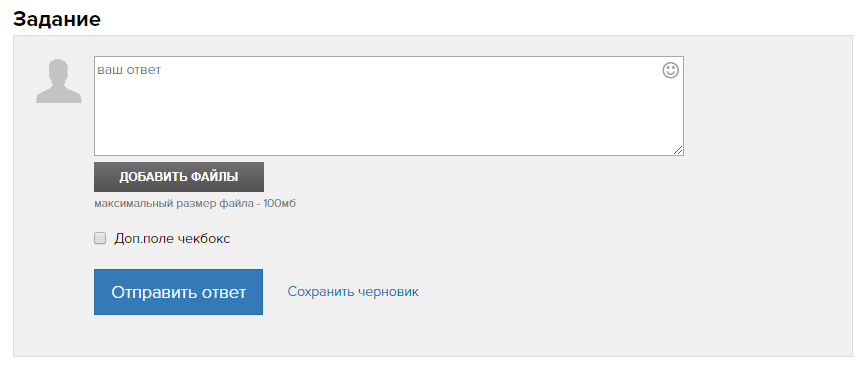Image resolution: width=863 pixels, height=371 pixels.
Task: Enable the additional field option box
Action: 100,238
